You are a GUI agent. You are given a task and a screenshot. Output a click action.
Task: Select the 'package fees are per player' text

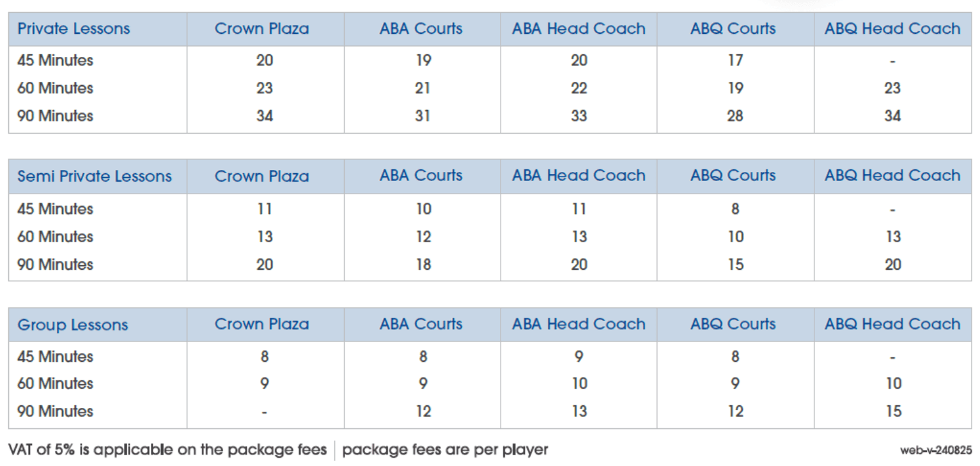pyautogui.click(x=445, y=450)
